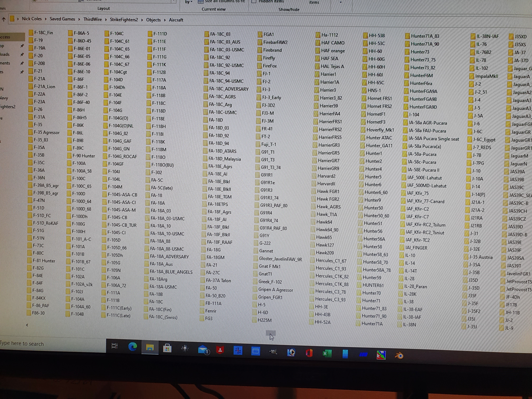Select the 'F-117A' folder name
Image resolution: width=532 pixels, height=399 pixels.
[x=159, y=80]
